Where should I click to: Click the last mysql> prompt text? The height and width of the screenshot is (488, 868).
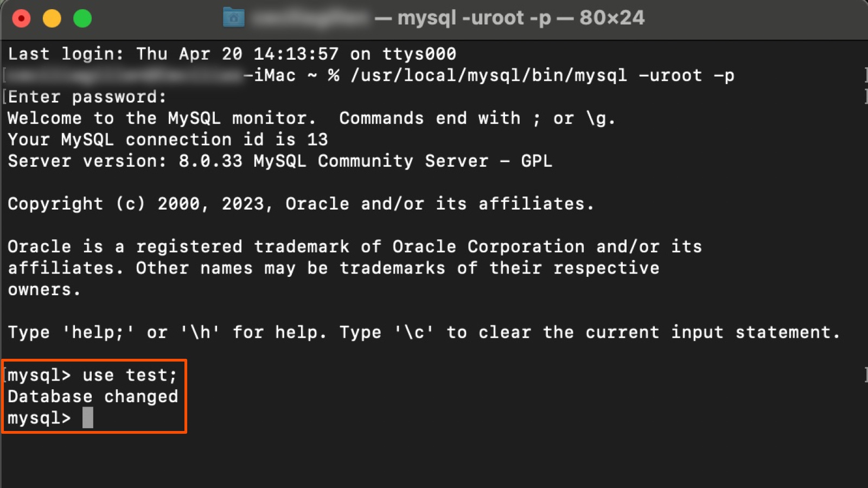(x=39, y=419)
